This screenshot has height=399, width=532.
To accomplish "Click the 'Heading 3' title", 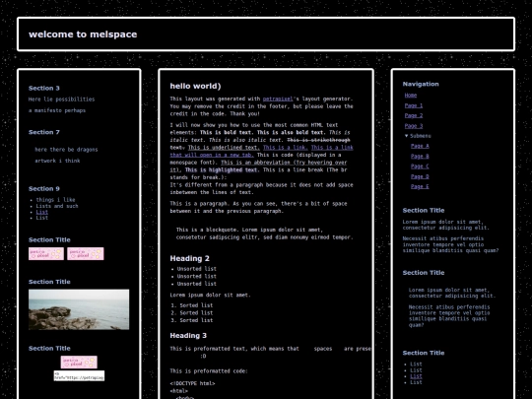I will [x=188, y=336].
